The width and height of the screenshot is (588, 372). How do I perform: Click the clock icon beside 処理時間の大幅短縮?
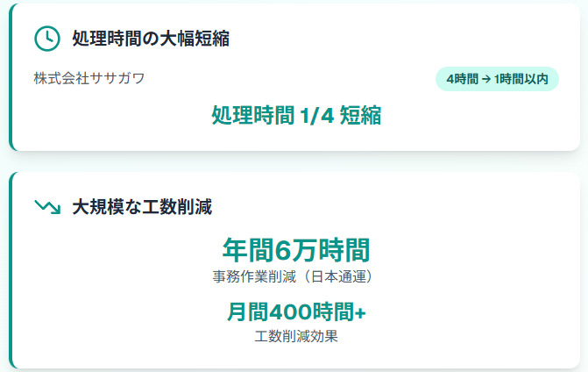[47, 39]
